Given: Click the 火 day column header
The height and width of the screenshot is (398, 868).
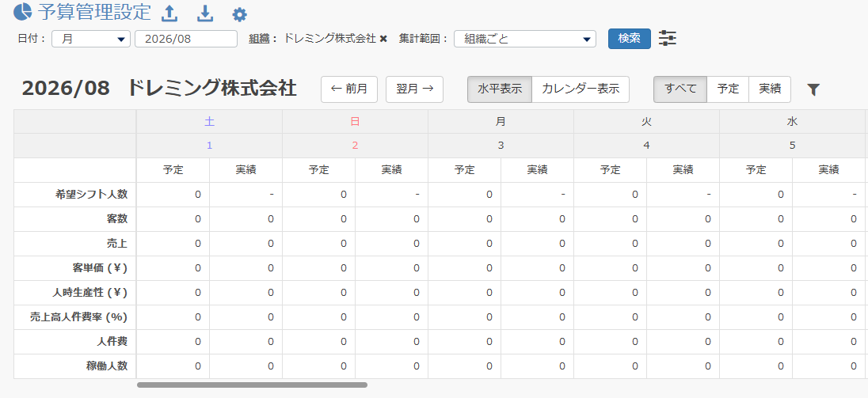Looking at the screenshot, I should tap(646, 122).
